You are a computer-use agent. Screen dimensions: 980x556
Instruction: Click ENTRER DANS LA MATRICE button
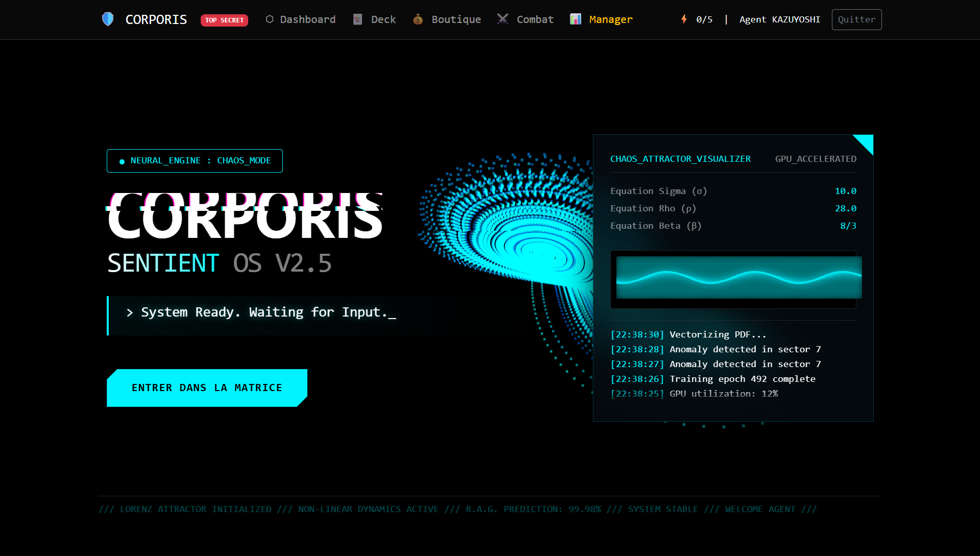207,388
